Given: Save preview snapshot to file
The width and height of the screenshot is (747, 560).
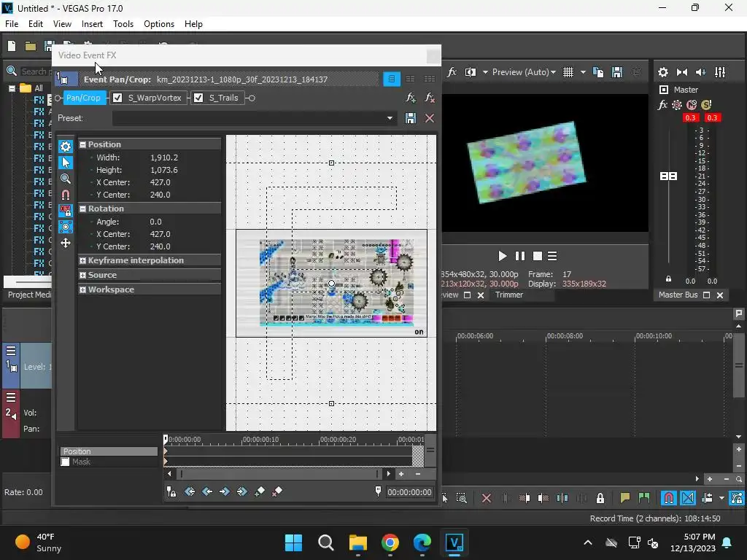Looking at the screenshot, I should 617,72.
